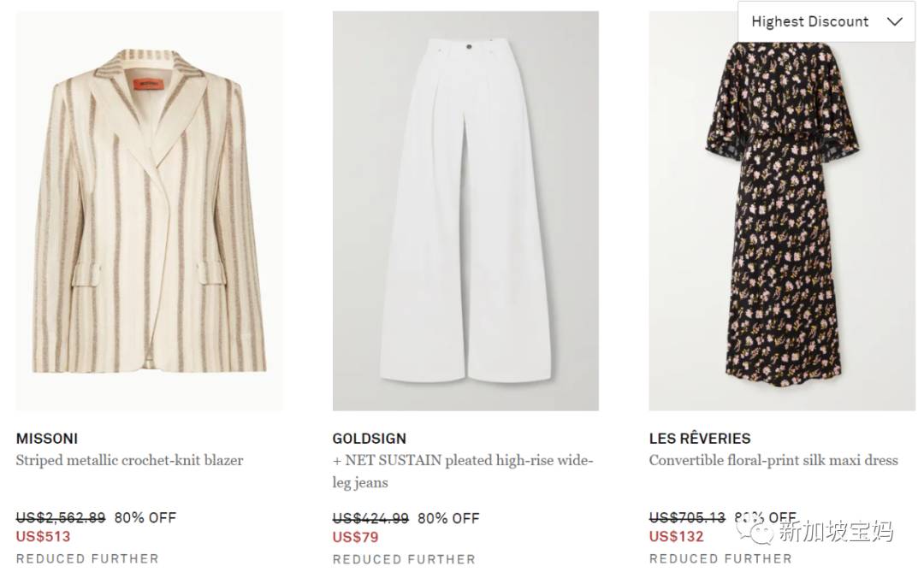Click REDUCED FURTHER under the Missoni blazer
This screenshot has height=572, width=924.
pyautogui.click(x=86, y=558)
